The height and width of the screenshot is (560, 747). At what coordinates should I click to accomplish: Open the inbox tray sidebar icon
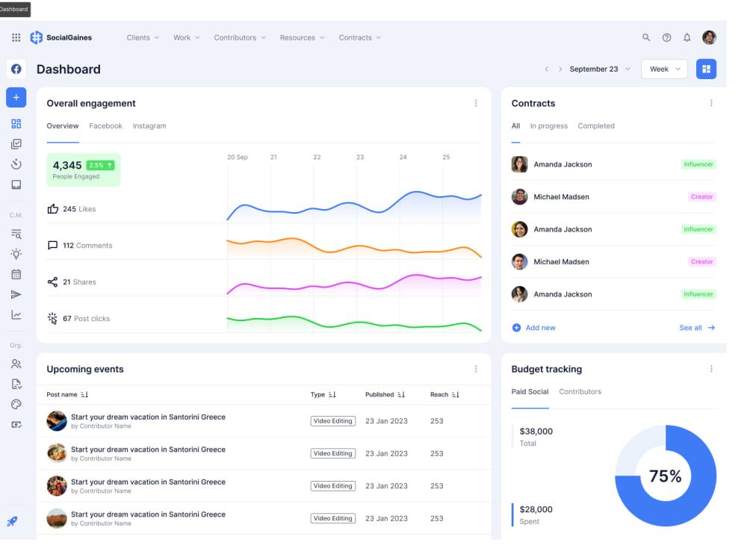(x=16, y=184)
